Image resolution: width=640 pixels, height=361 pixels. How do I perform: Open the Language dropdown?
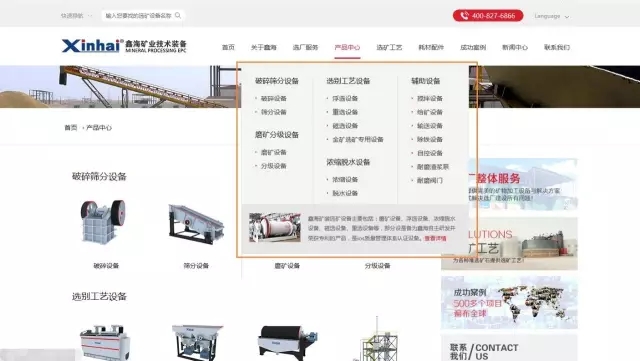coord(551,16)
